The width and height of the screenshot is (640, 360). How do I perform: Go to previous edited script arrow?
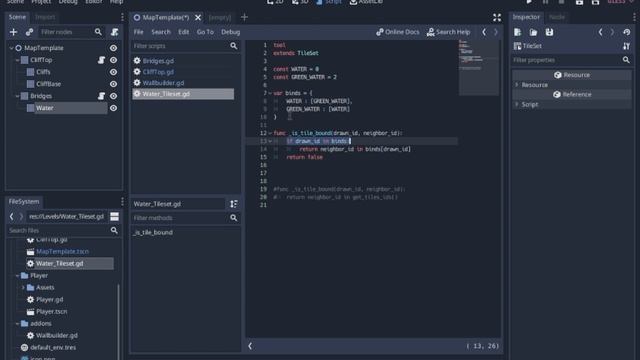point(484,32)
